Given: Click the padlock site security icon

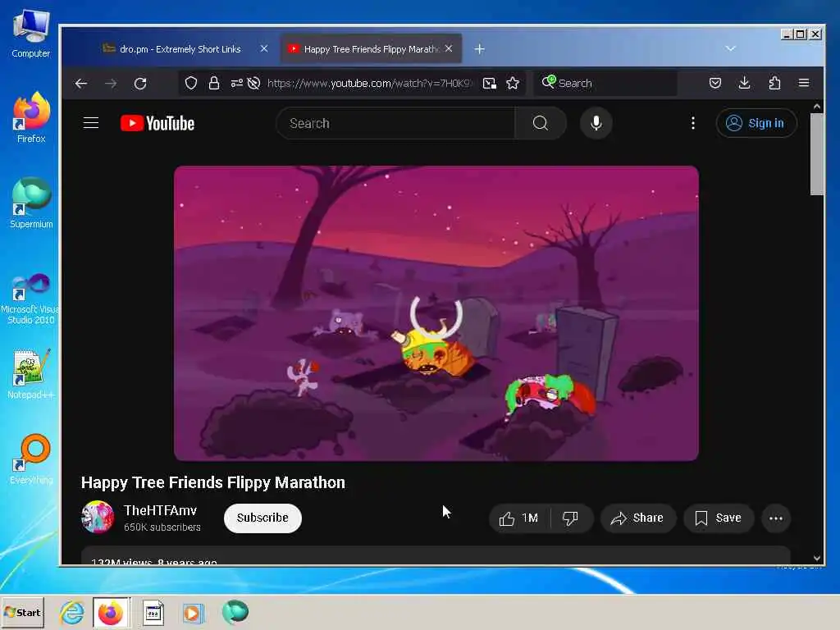Looking at the screenshot, I should click(214, 83).
